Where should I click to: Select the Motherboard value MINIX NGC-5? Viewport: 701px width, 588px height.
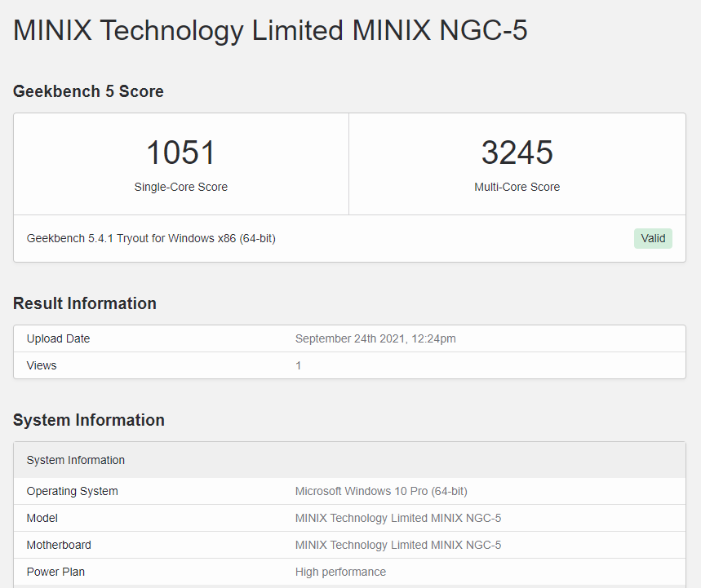[398, 545]
